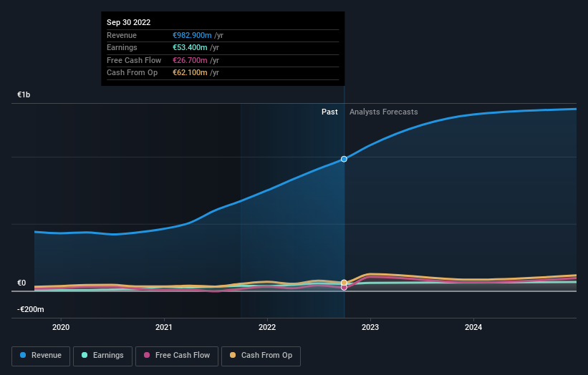
Task: Toggle the Earnings legend button
Action: [102, 356]
